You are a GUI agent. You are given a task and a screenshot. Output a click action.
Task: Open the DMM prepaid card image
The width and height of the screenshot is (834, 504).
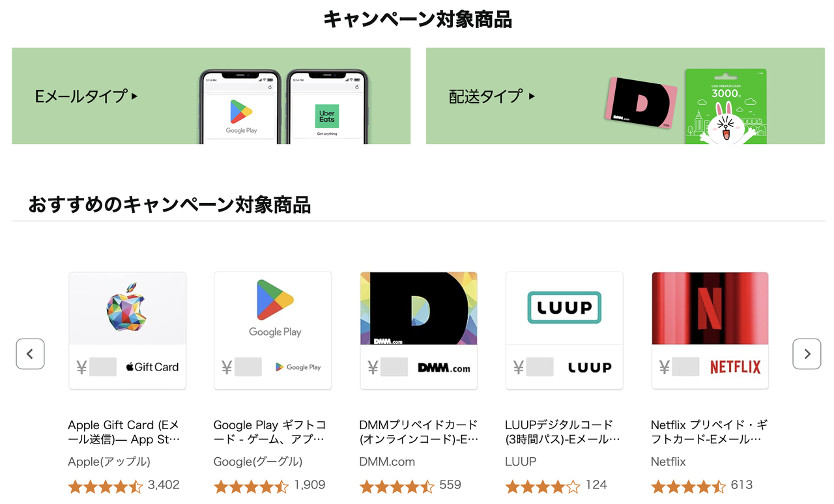tap(419, 331)
